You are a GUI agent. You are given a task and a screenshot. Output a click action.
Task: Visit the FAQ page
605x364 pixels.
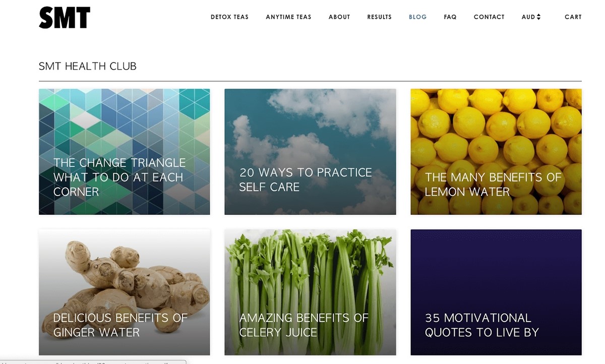(450, 17)
